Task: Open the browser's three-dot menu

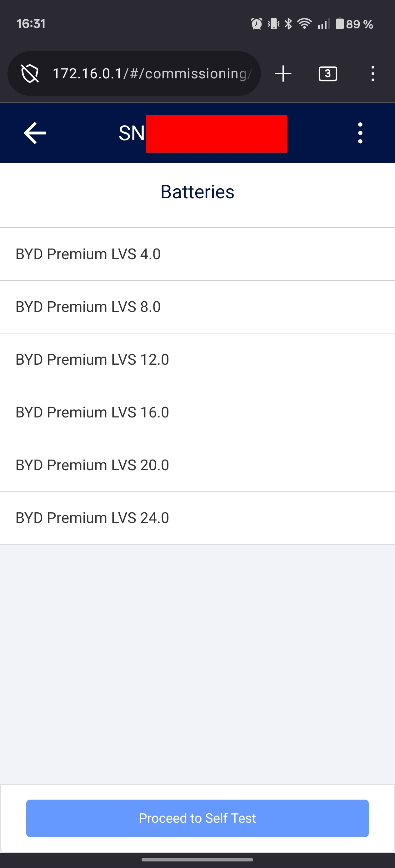Action: coord(372,73)
